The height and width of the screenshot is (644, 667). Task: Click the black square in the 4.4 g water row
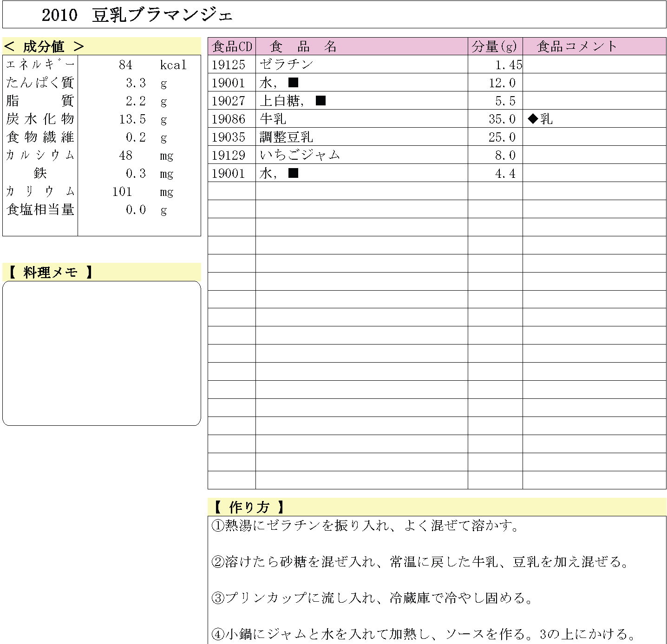(x=293, y=173)
